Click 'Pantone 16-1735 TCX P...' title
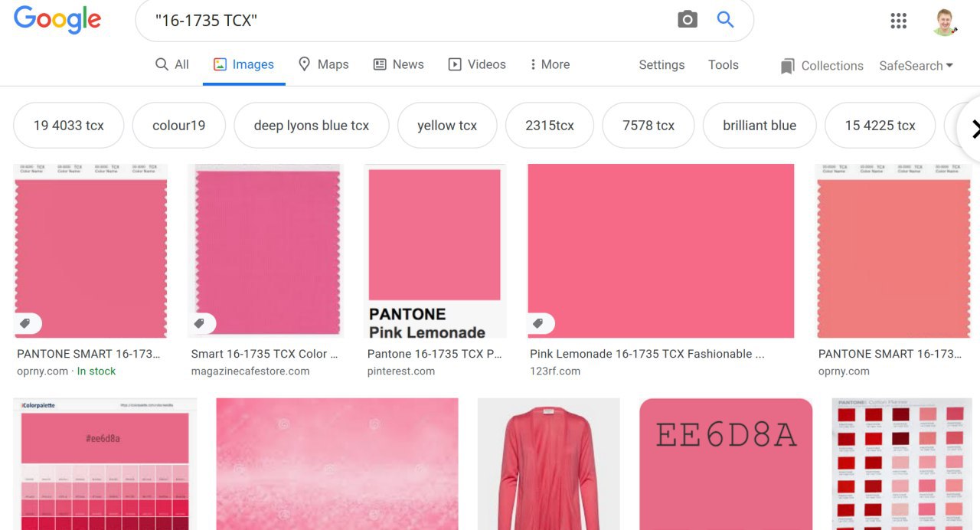Viewport: 980px width, 530px height. click(435, 354)
